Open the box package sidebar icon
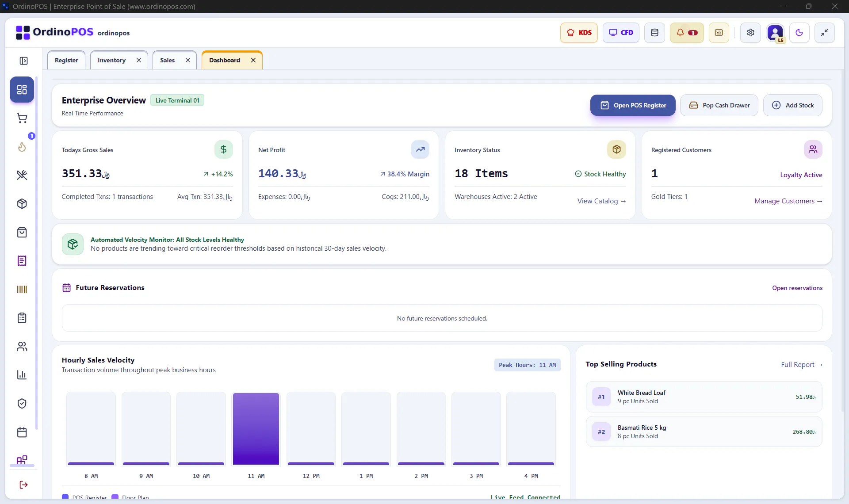 coord(22,204)
